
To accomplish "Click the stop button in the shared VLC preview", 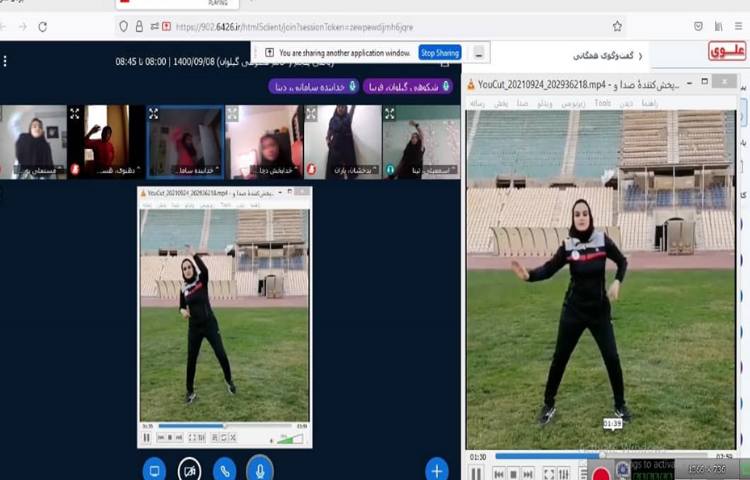I will pyautogui.click(x=170, y=437).
